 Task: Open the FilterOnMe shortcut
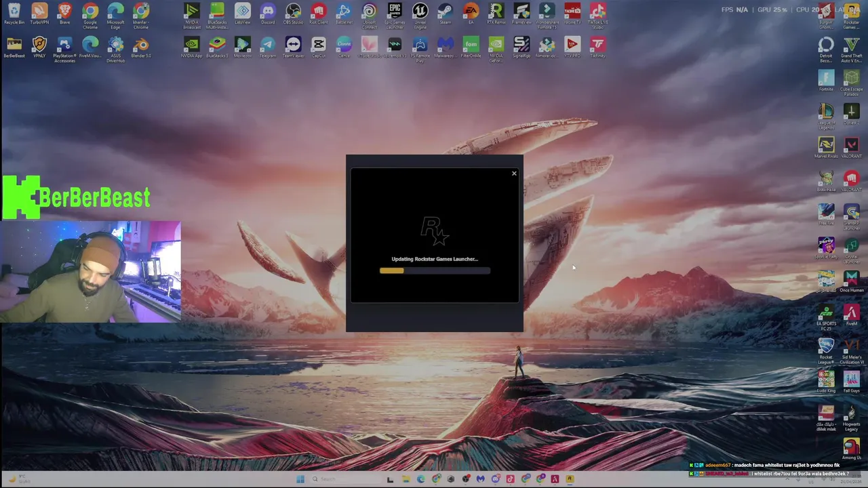pos(471,47)
